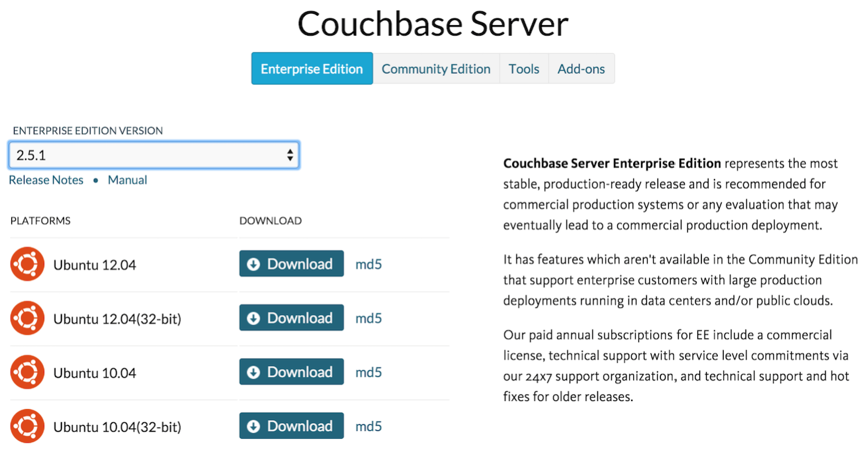Click the md5 link for Ubuntu 10.04(32-bit)
868x450 pixels.
pos(369,426)
